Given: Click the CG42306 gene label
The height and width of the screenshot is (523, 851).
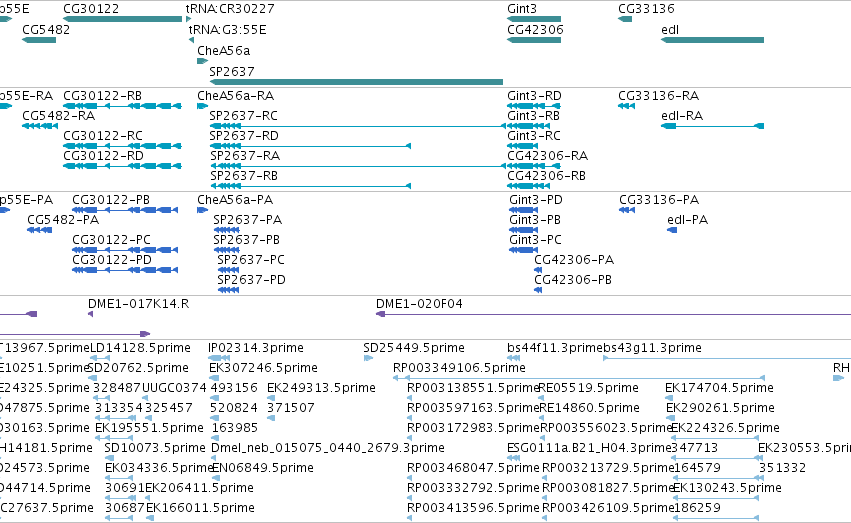Looking at the screenshot, I should pyautogui.click(x=535, y=29).
